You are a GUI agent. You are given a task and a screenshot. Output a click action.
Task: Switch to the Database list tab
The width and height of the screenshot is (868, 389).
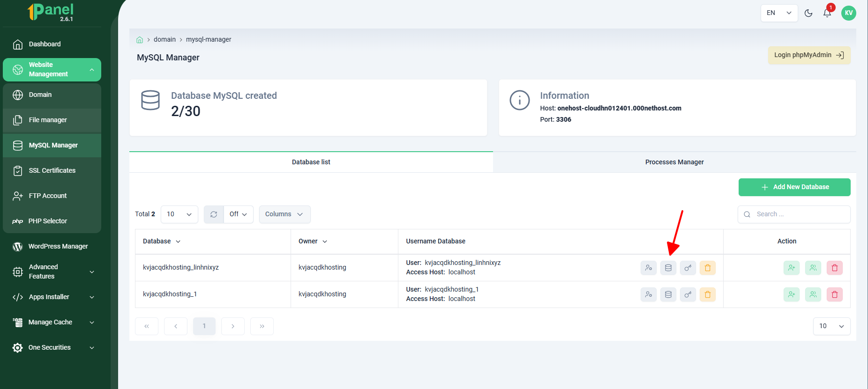coord(311,162)
